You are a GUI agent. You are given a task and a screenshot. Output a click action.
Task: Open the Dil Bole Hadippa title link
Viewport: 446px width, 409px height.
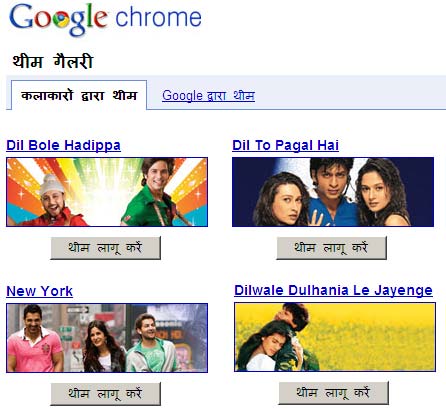pos(63,146)
